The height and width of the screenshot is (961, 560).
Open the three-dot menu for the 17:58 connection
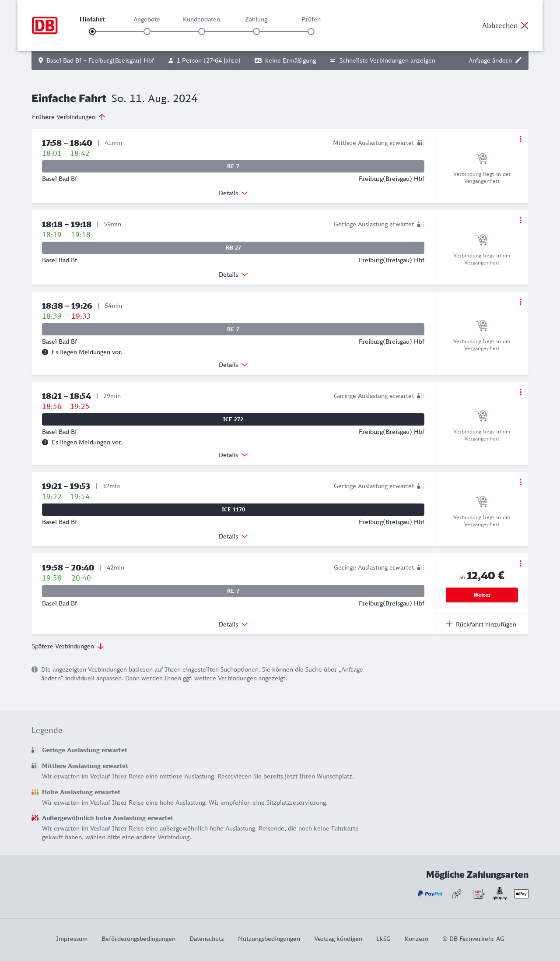tap(520, 139)
